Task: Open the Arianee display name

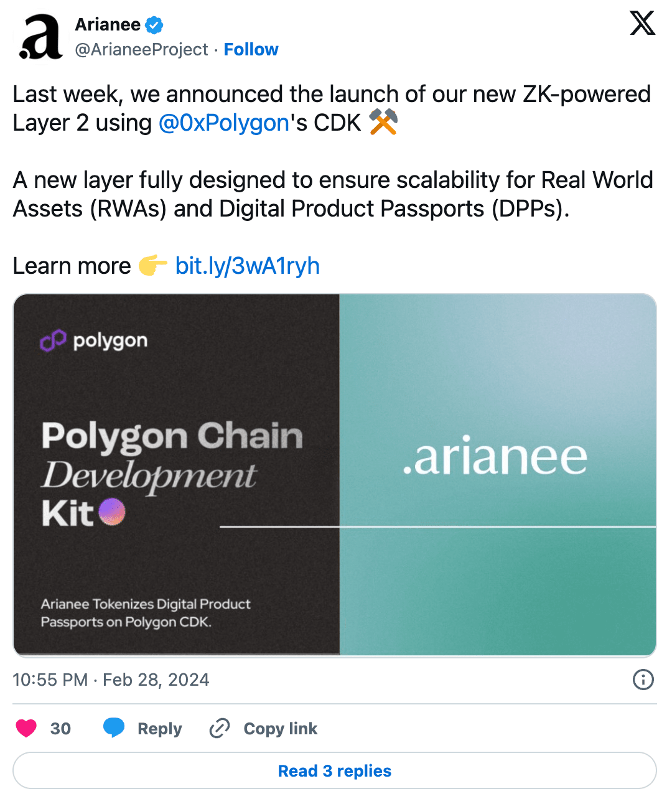Action: point(108,25)
